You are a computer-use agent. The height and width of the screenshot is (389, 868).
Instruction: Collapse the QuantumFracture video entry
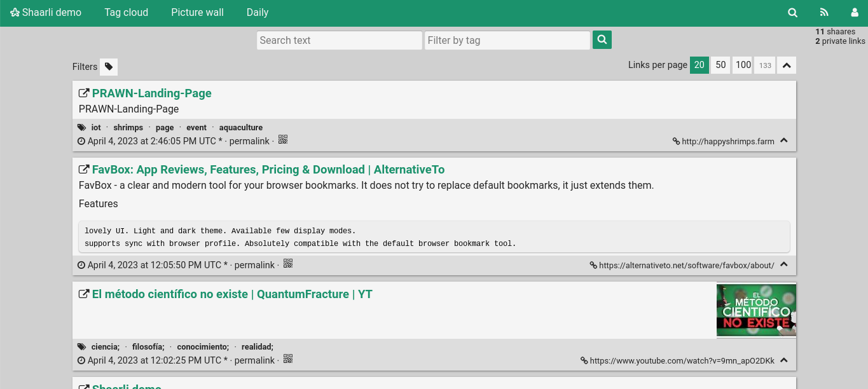coord(784,360)
